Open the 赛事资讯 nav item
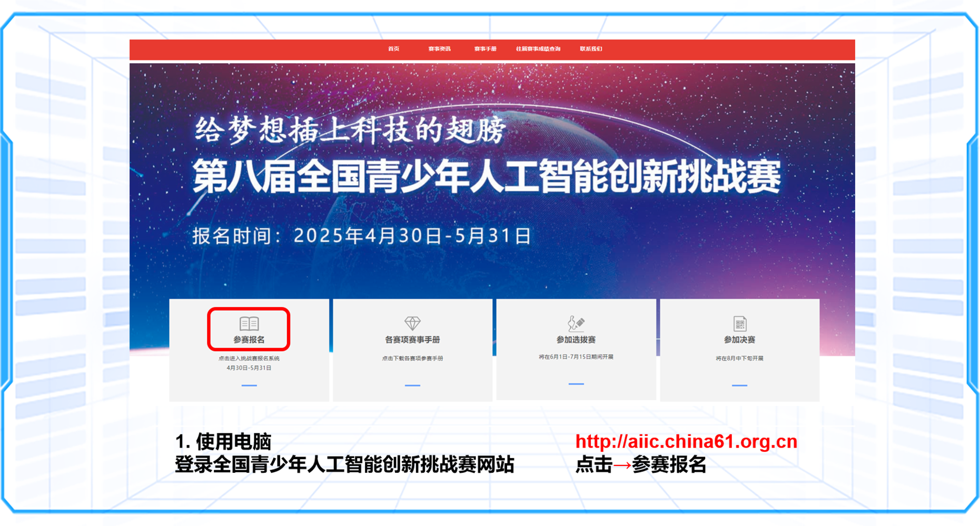The width and height of the screenshot is (980, 526). [x=439, y=49]
